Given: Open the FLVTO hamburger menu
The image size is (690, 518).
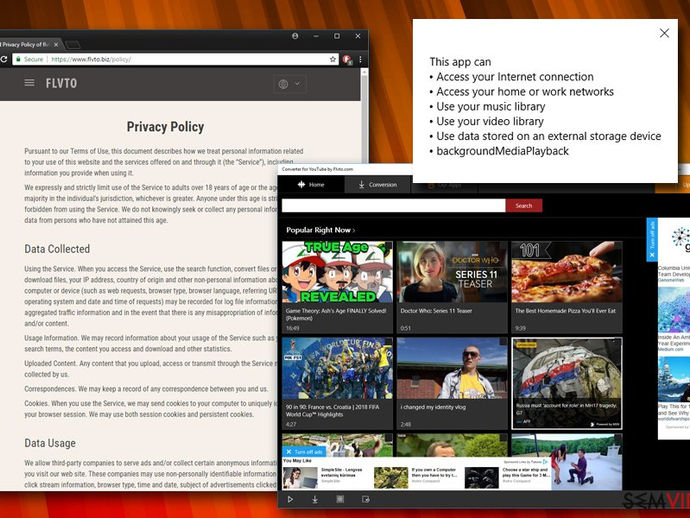Looking at the screenshot, I should tap(29, 83).
